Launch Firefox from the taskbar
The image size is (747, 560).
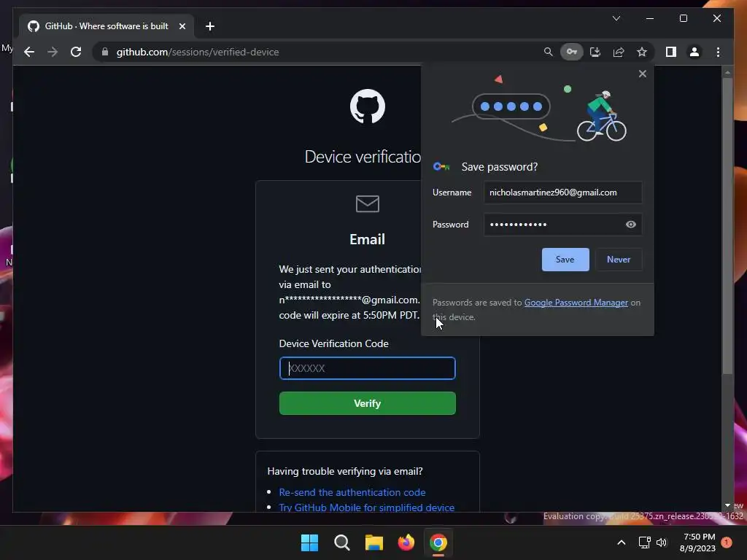coord(406,542)
